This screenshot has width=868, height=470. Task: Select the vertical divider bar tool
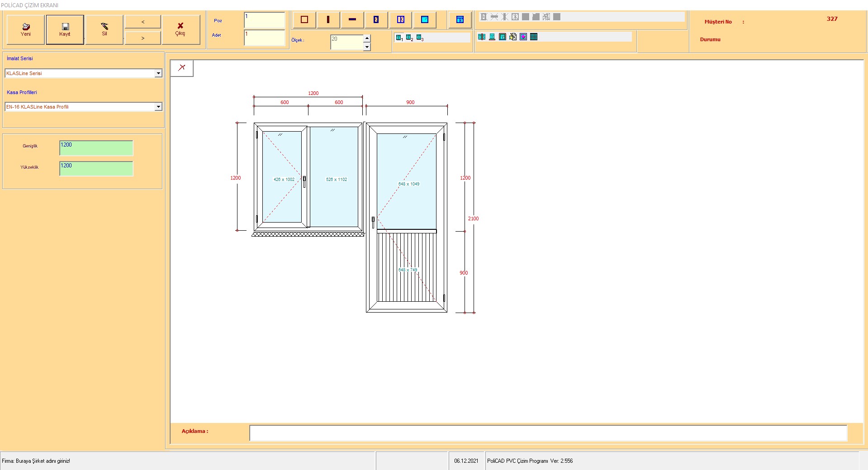click(328, 20)
